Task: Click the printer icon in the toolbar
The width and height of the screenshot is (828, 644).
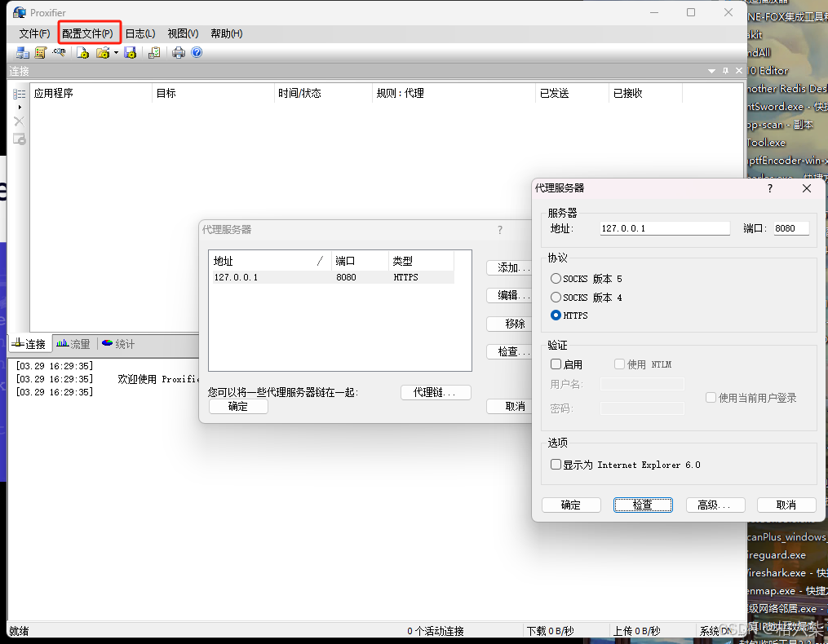Action: point(179,52)
